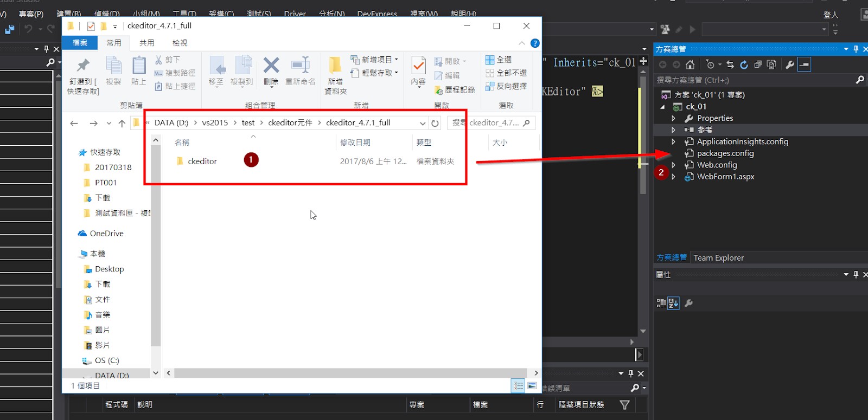868x420 pixels.
Task: Click the 複製 copy icon in ribbon
Action: tap(113, 66)
